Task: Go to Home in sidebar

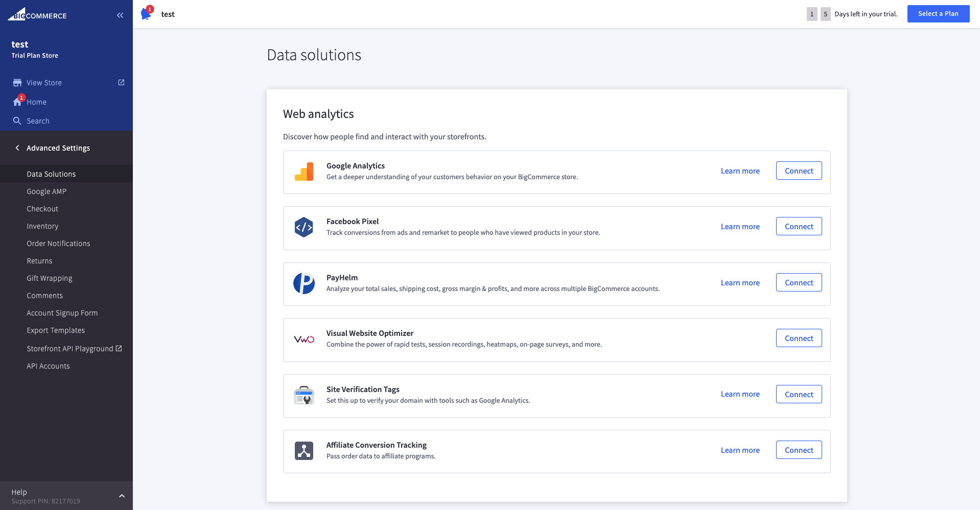Action: [36, 102]
